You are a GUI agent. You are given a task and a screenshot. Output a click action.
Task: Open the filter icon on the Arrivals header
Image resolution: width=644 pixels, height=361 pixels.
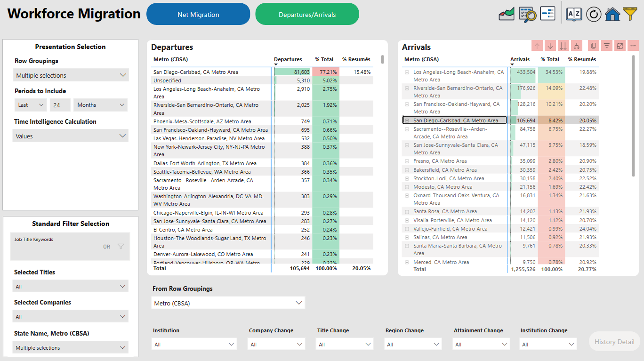point(606,45)
